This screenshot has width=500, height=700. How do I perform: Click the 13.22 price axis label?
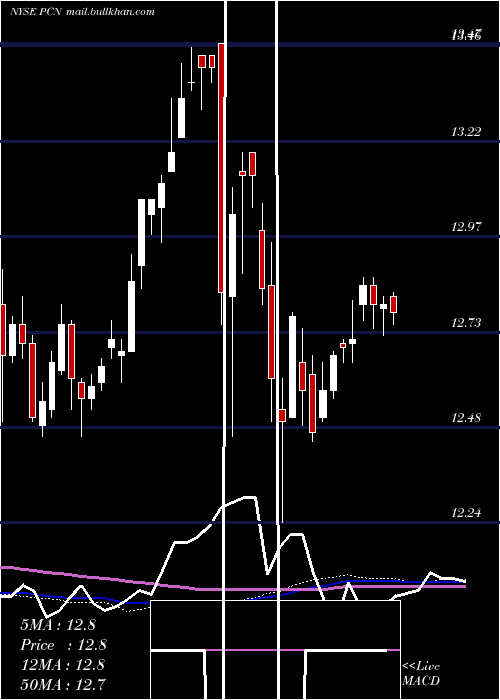[x=466, y=132]
